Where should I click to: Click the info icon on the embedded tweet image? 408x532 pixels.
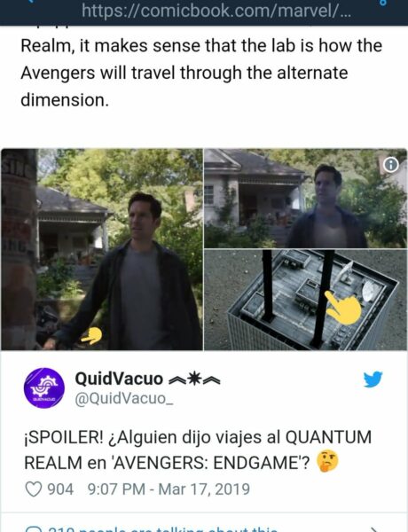point(391,165)
